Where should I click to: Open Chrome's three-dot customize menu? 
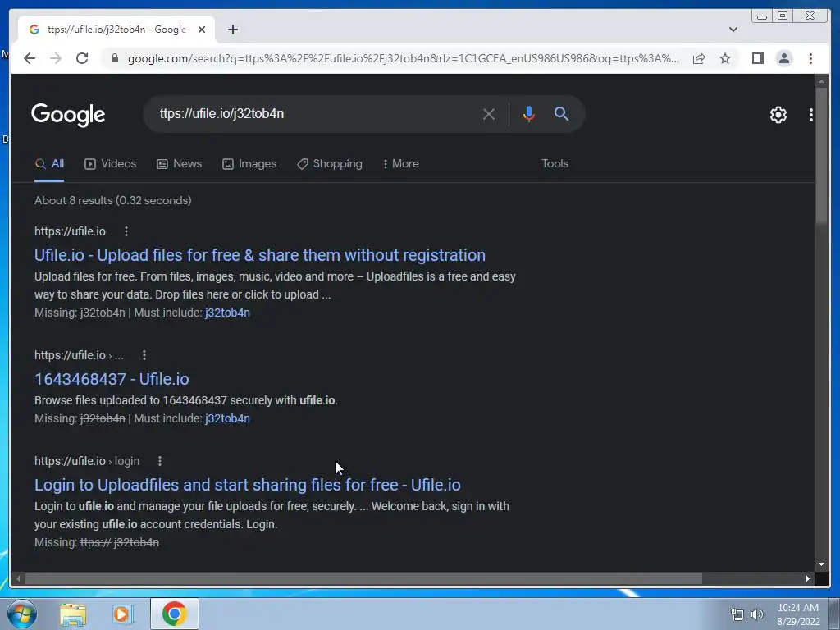(x=810, y=58)
